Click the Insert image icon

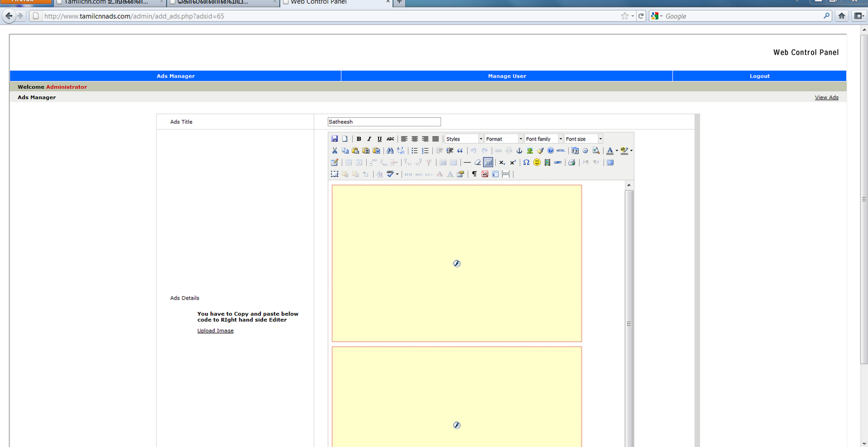530,151
